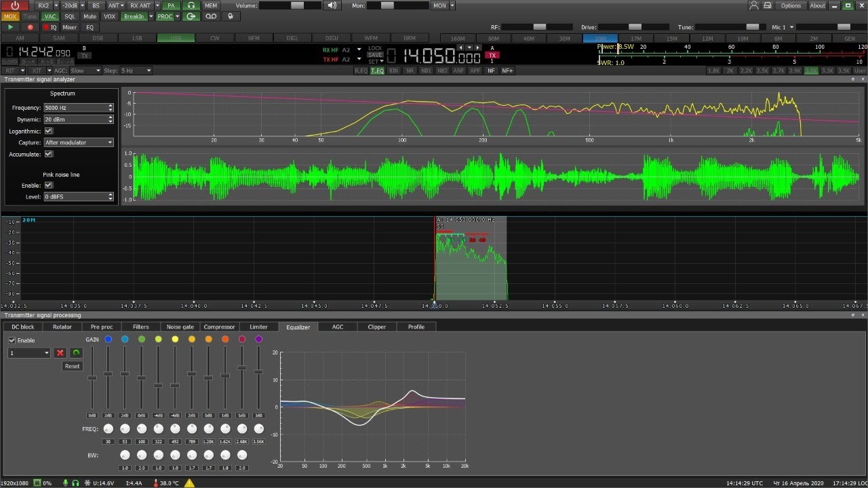This screenshot has height=488, width=868.
Task: Select the 2.7K filter width button
Action: coord(778,70)
